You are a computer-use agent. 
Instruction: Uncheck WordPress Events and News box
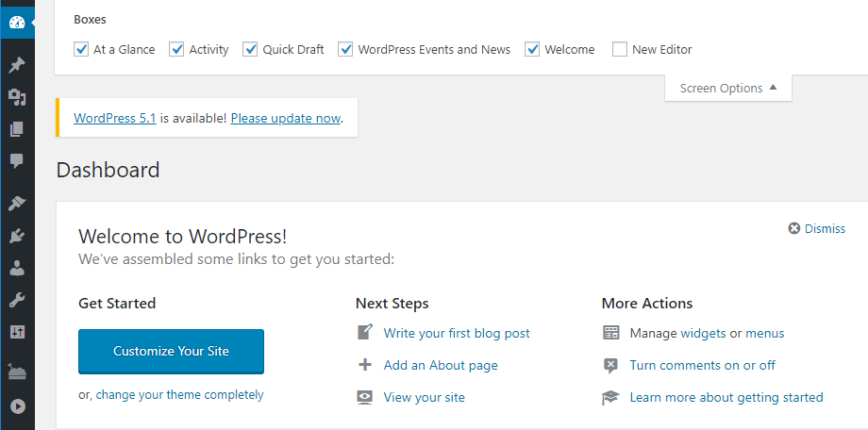click(x=346, y=49)
